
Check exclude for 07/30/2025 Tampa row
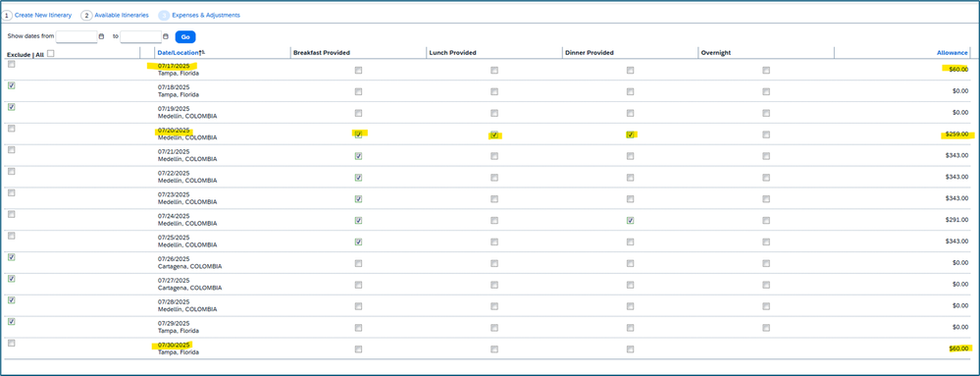pyautogui.click(x=11, y=343)
